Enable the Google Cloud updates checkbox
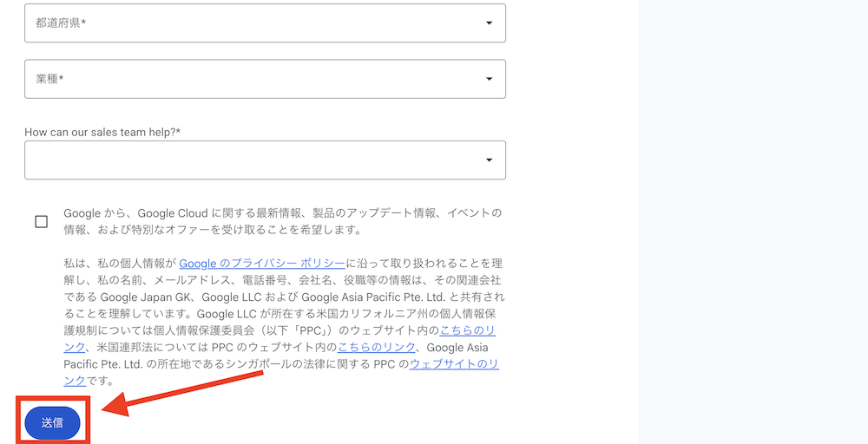The image size is (868, 444). coord(42,222)
